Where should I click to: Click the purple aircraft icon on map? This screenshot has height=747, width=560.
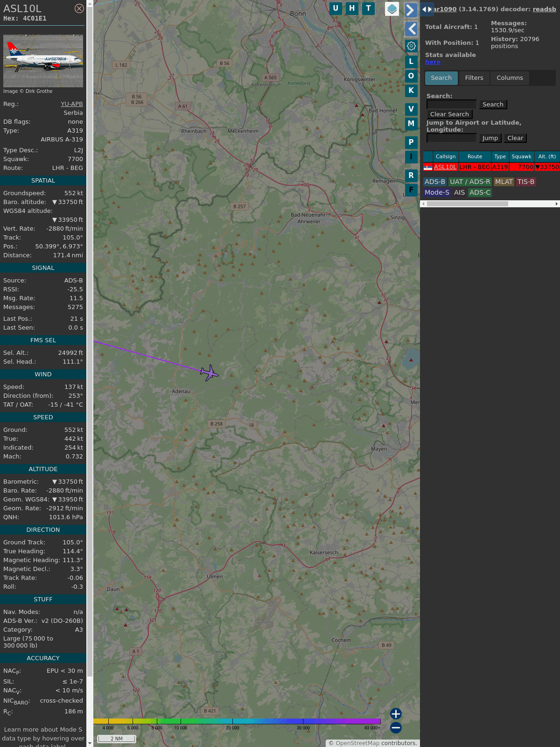pyautogui.click(x=210, y=373)
